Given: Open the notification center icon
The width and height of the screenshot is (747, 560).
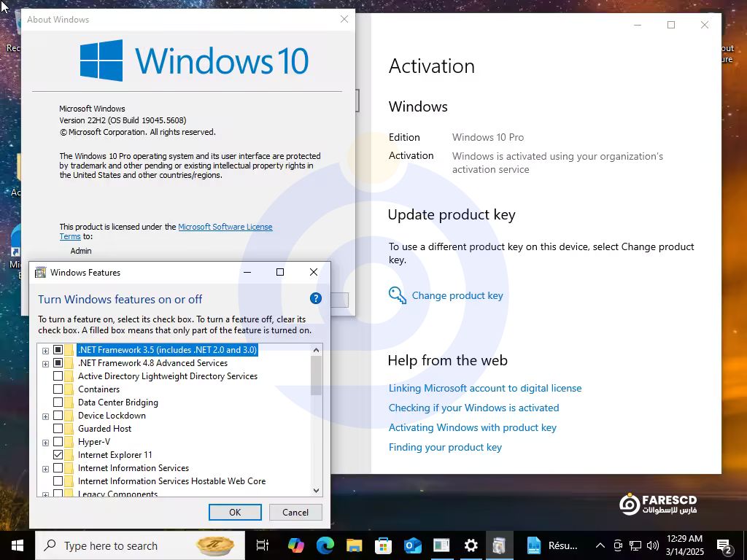Looking at the screenshot, I should [x=724, y=546].
